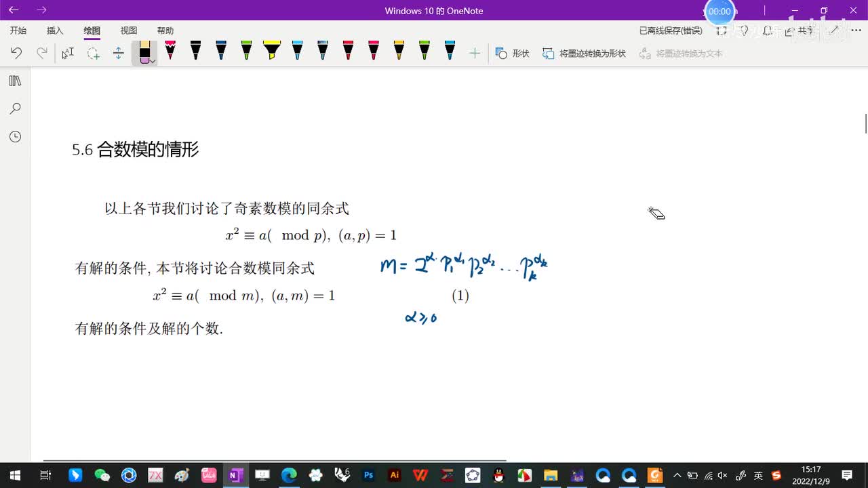
Task: Select the text cursor selection tool
Action: coord(68,53)
